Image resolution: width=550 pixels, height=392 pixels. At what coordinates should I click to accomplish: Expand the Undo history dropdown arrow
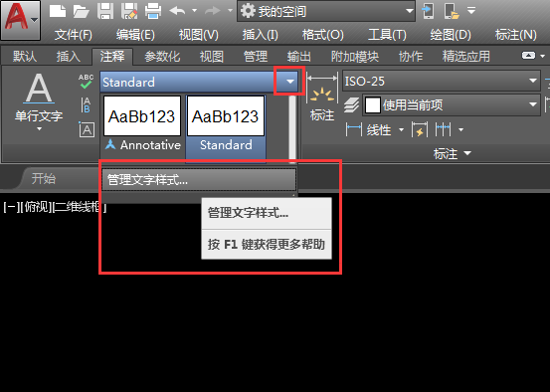coord(194,11)
